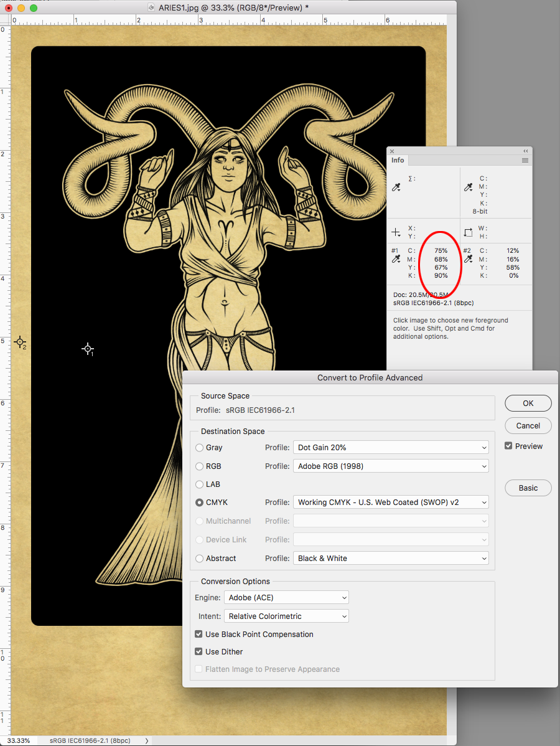Image resolution: width=560 pixels, height=746 pixels.
Task: Click the 33.33% zoom field in status bar
Action: pos(19,741)
